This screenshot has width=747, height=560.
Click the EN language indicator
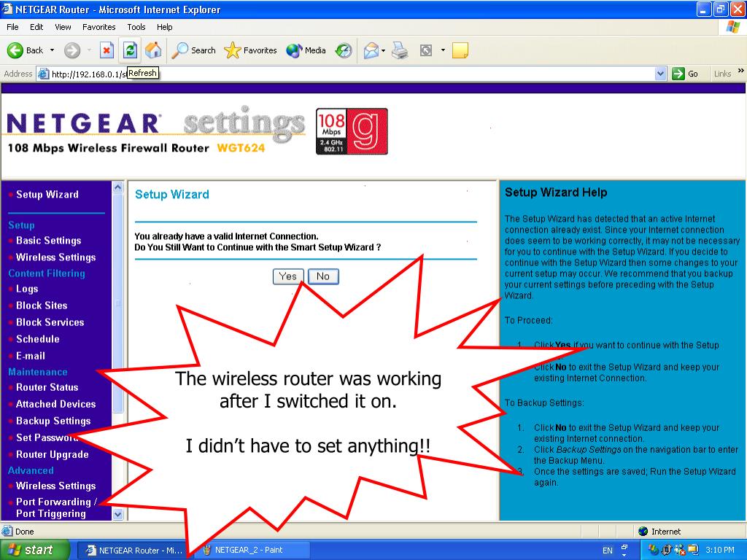(x=608, y=551)
